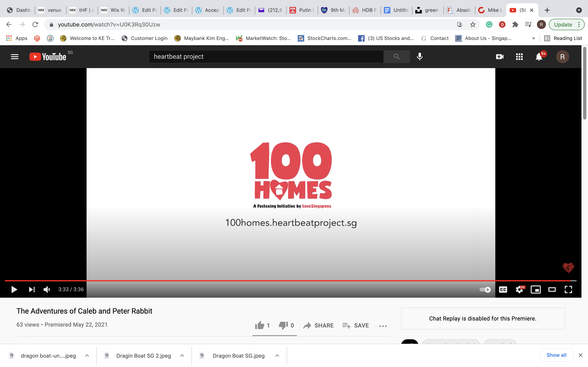Open the YouTube apps grid
The image size is (588, 367).
(519, 57)
